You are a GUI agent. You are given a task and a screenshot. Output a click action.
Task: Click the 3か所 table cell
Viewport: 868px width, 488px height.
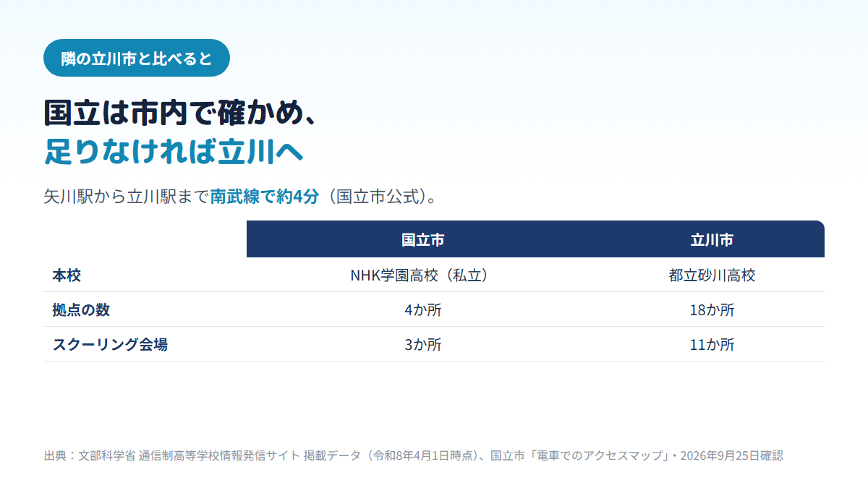(x=423, y=345)
